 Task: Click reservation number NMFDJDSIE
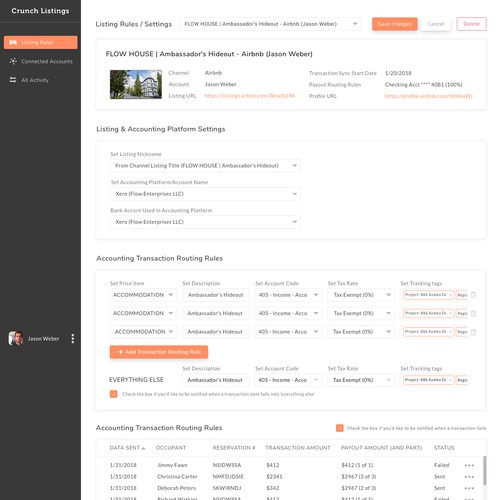click(x=228, y=477)
